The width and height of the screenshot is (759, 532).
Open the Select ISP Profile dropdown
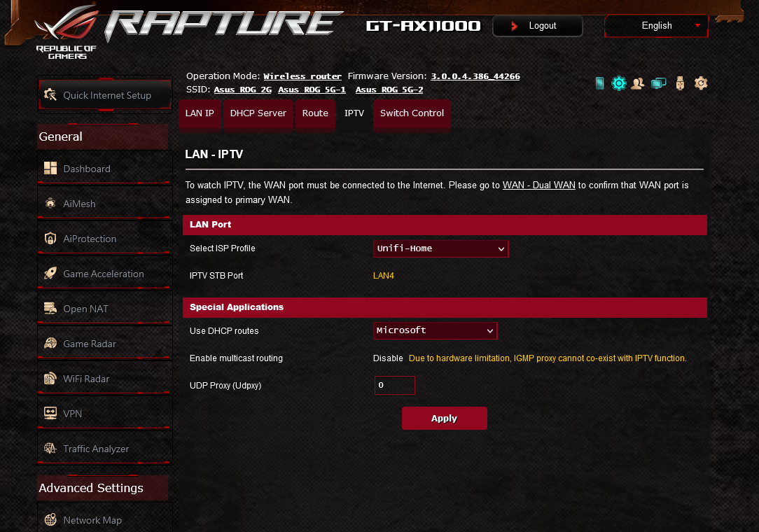coord(440,248)
